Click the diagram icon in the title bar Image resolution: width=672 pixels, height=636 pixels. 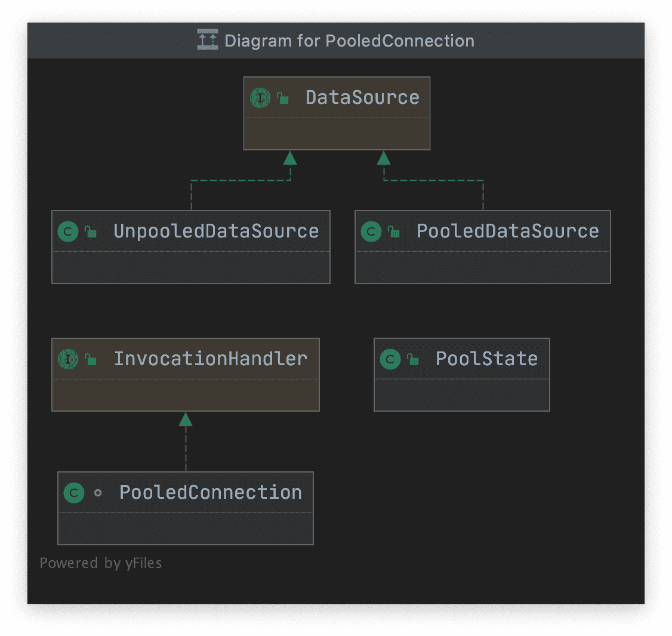208,40
